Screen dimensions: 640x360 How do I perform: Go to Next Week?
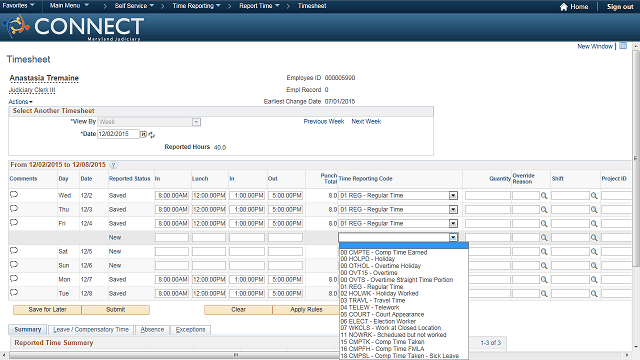366,122
